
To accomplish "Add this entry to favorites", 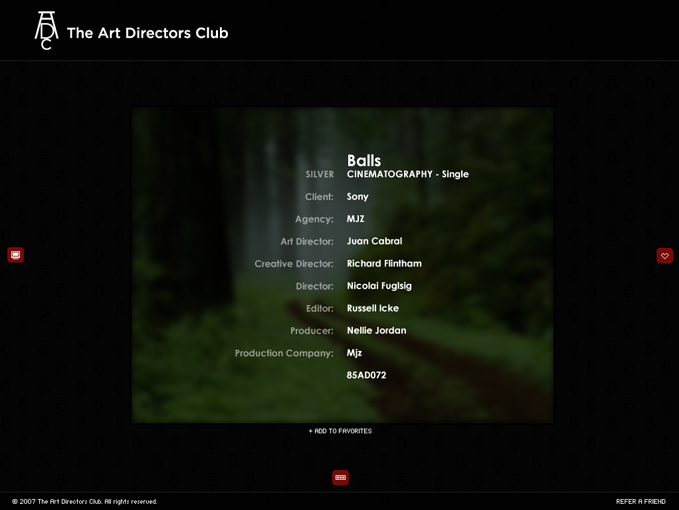I will (340, 431).
